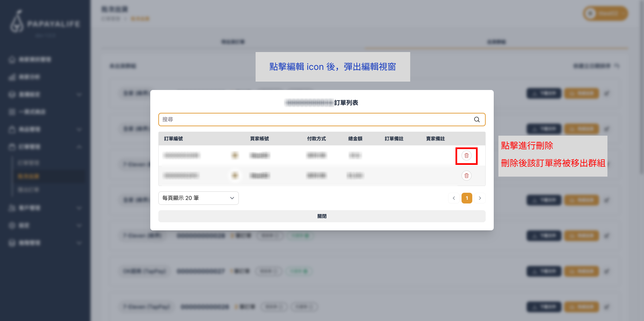
Task: Click the 買家帳號 column header
Action: pos(259,139)
